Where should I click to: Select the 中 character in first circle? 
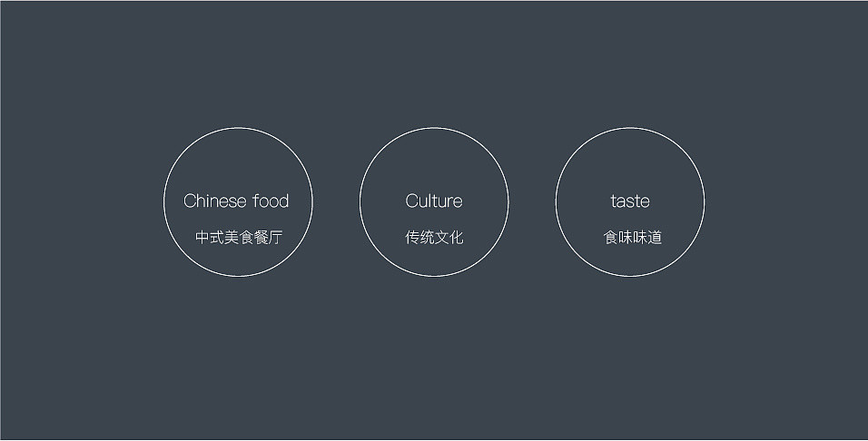pos(202,238)
